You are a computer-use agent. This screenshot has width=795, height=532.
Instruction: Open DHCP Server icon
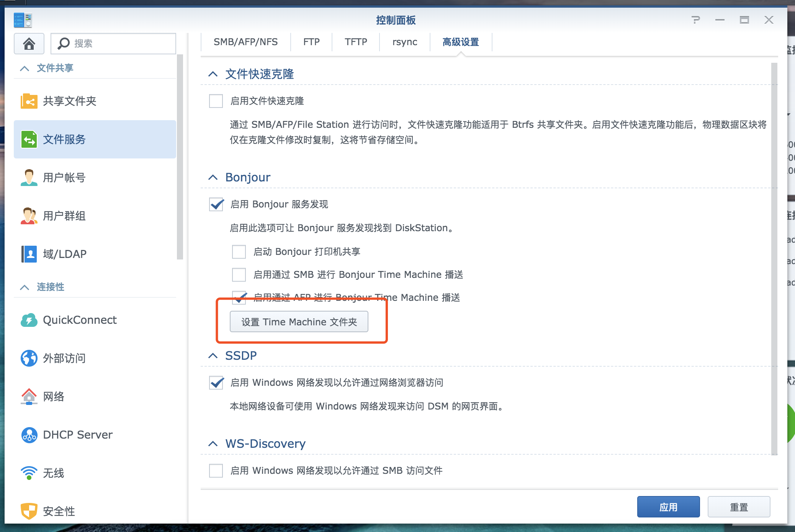pyautogui.click(x=29, y=435)
